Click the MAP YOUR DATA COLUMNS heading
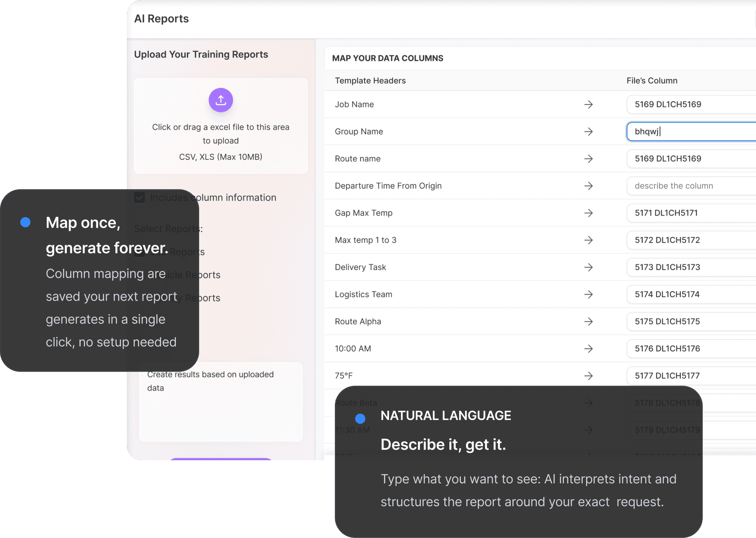Image resolution: width=756 pixels, height=538 pixels. tap(388, 58)
